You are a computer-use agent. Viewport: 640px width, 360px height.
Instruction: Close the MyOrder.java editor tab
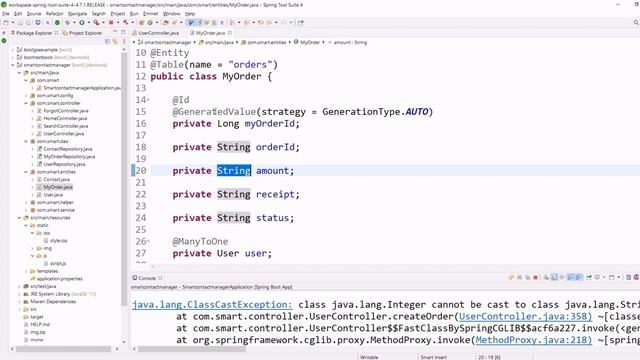point(230,33)
